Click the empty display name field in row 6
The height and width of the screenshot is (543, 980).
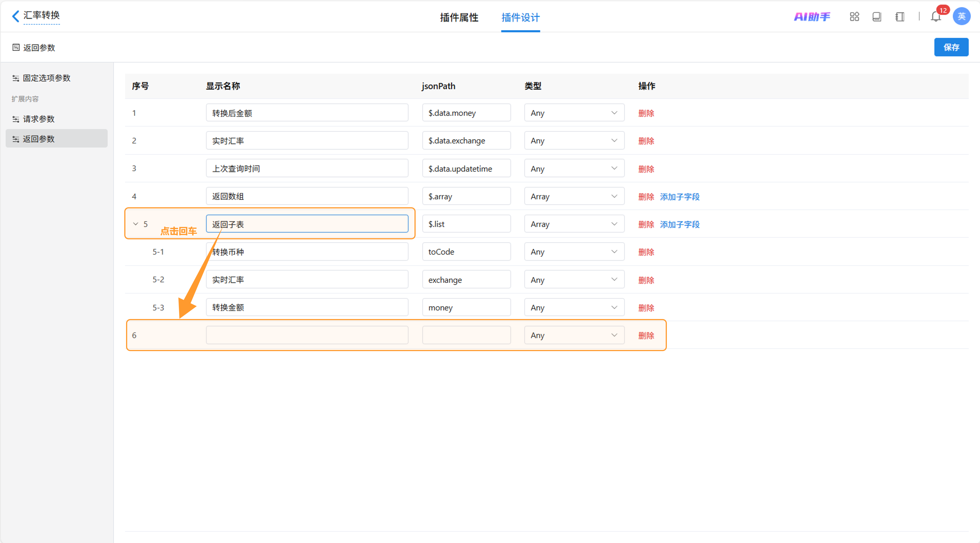click(x=307, y=335)
